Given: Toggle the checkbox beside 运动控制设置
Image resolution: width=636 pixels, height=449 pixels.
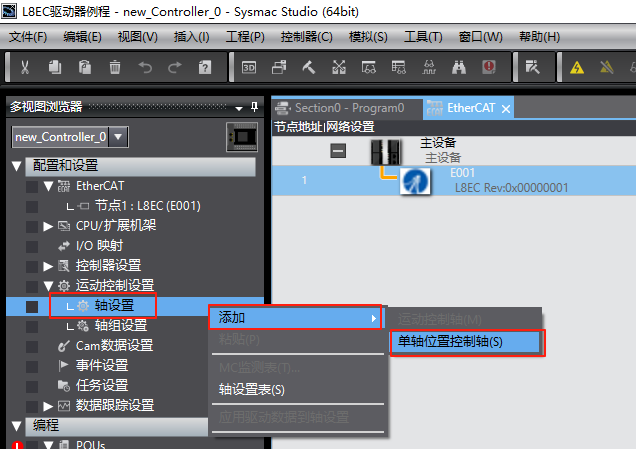Looking at the screenshot, I should (x=32, y=286).
